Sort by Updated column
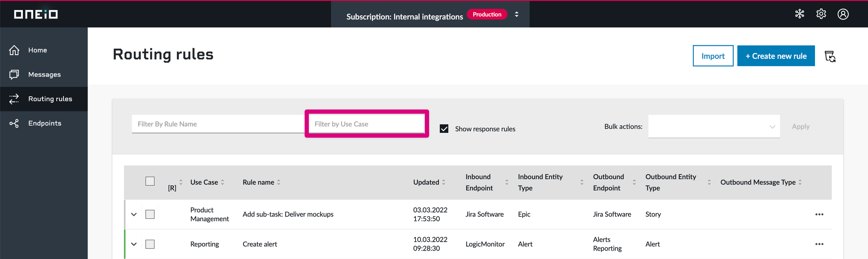 (x=444, y=182)
